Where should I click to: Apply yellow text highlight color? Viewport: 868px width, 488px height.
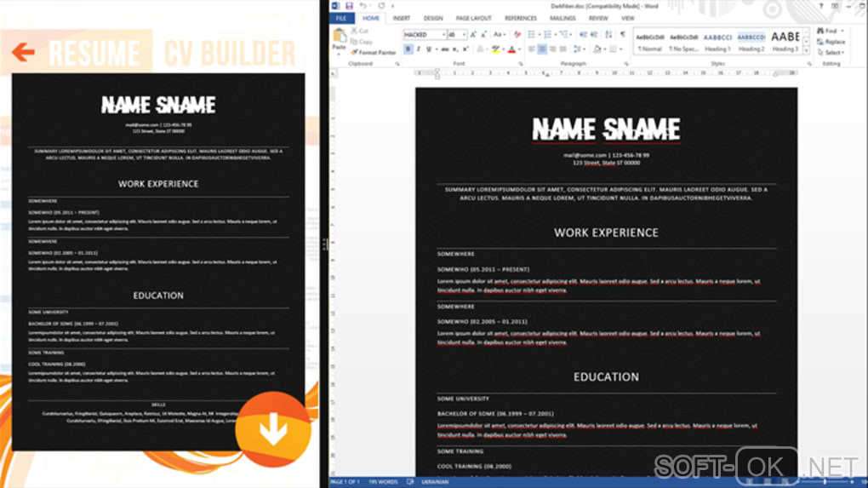click(x=495, y=49)
